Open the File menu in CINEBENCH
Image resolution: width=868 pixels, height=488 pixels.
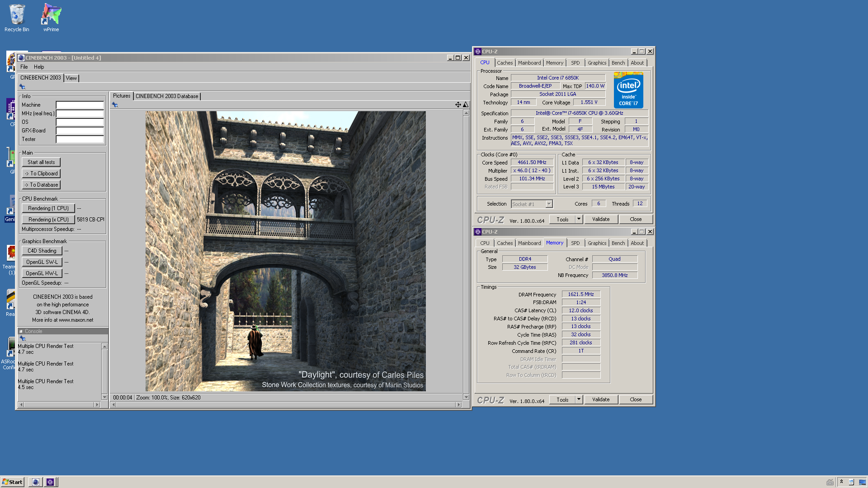point(24,67)
